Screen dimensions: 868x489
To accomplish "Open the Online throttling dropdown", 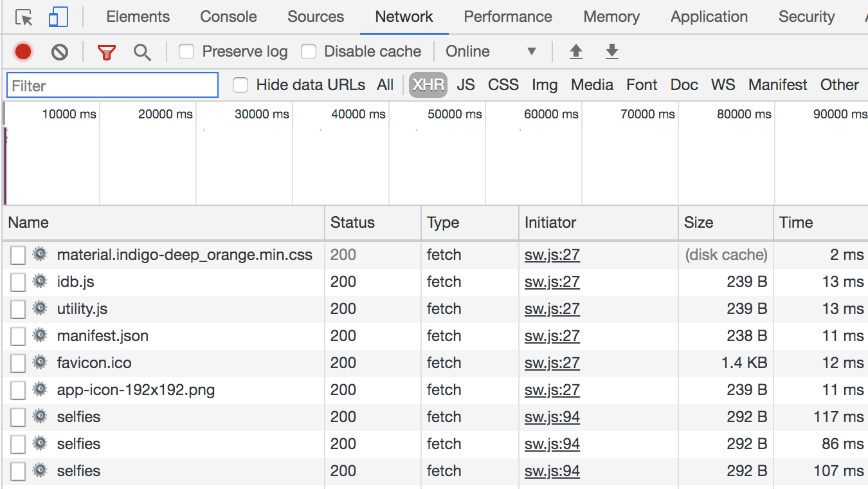I will coord(491,51).
